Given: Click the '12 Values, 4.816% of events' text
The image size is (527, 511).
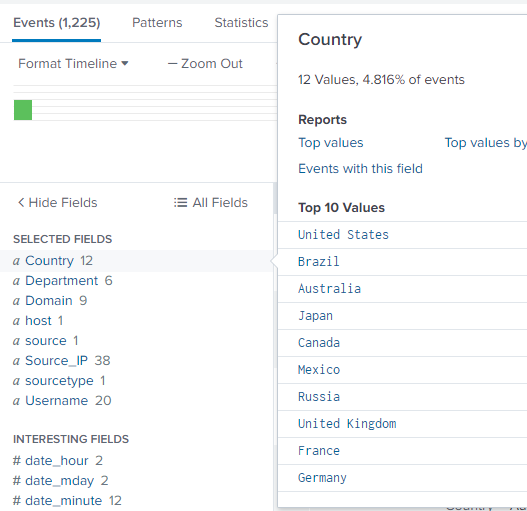Looking at the screenshot, I should pyautogui.click(x=381, y=80).
